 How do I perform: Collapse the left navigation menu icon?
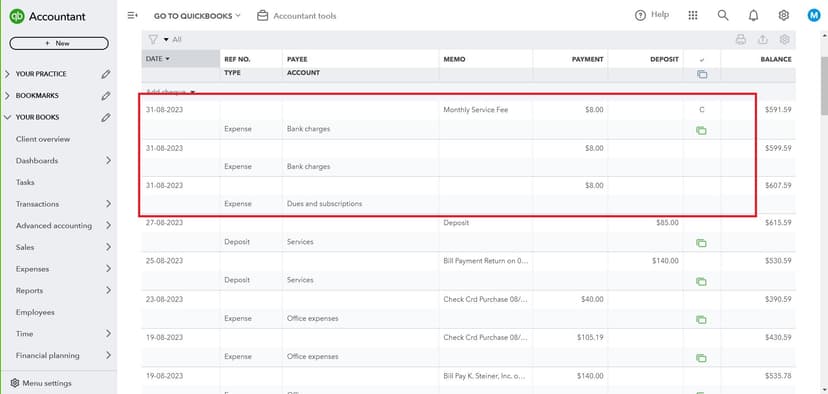pos(133,16)
